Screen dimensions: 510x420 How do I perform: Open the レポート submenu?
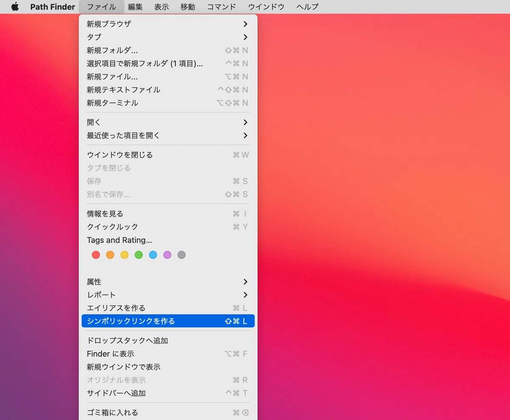tap(168, 295)
